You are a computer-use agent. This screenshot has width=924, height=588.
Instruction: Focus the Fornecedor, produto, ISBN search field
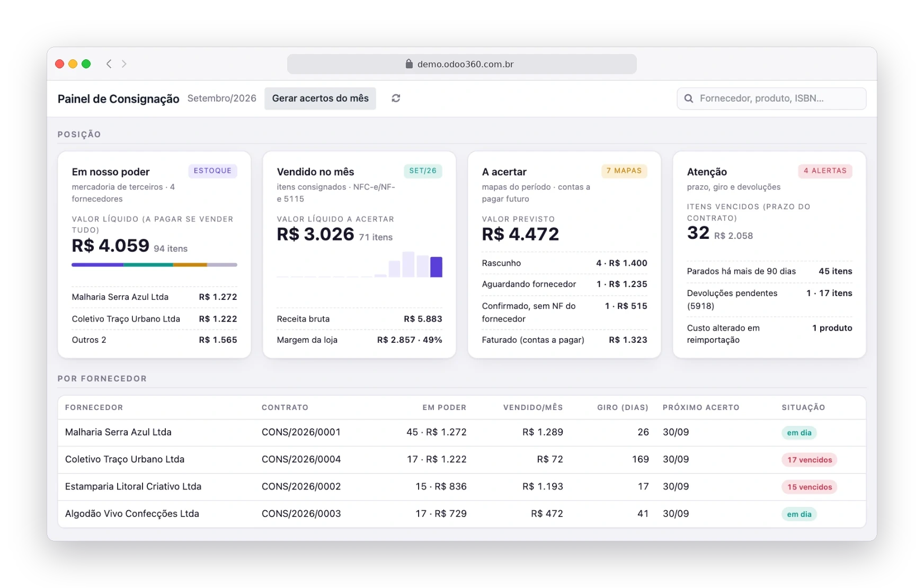click(771, 99)
